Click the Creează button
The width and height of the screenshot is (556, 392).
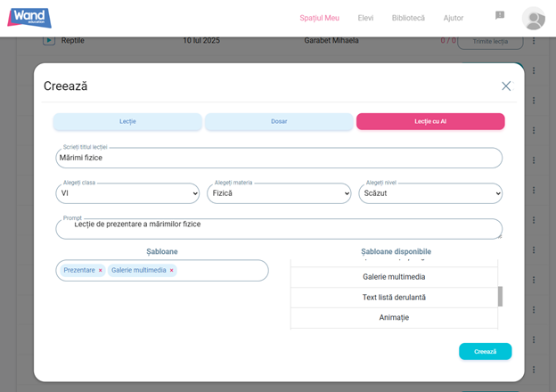485,351
